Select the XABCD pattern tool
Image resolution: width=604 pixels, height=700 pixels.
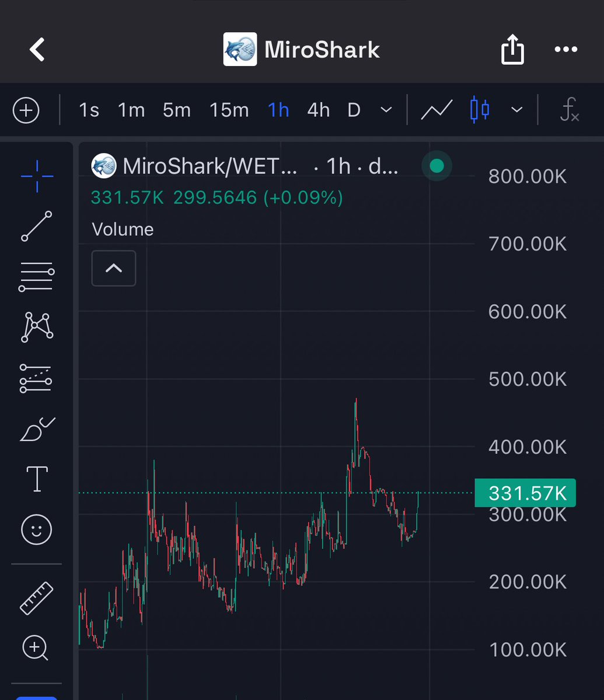(x=37, y=328)
